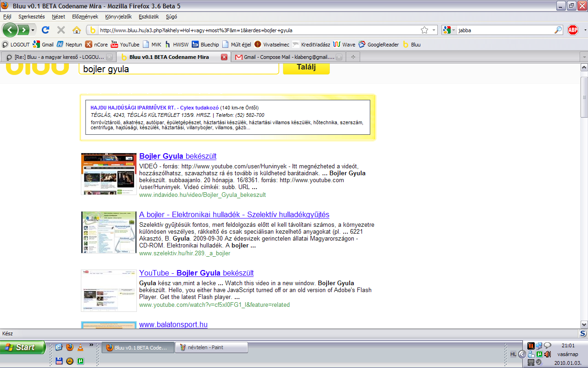This screenshot has height=368, width=588.
Task: Open the KreditVadász bookmark
Action: point(311,45)
